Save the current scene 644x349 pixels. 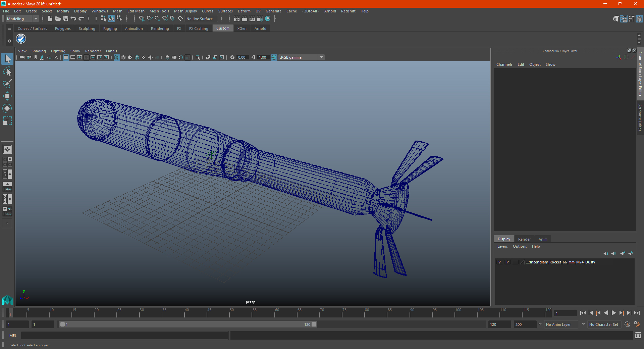point(66,19)
